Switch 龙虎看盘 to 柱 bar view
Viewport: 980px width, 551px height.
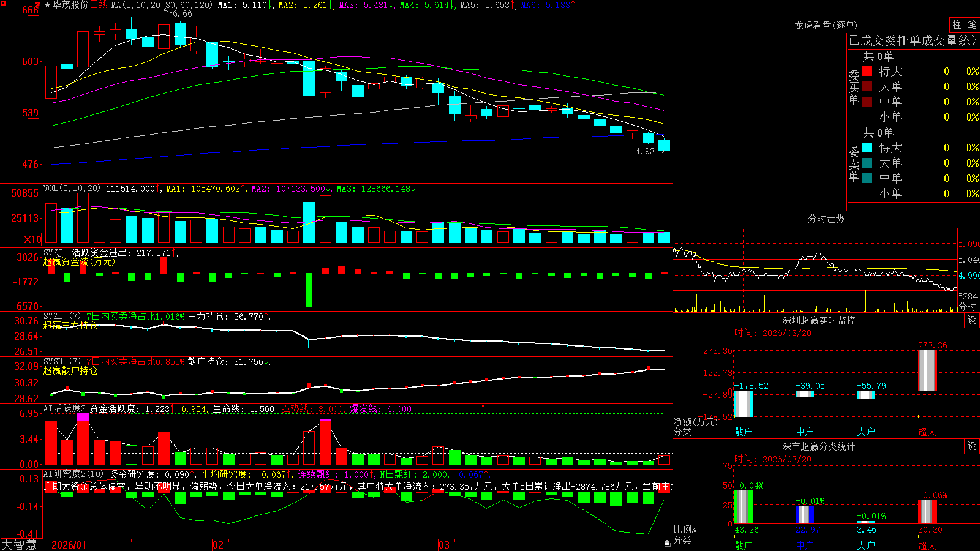[957, 25]
